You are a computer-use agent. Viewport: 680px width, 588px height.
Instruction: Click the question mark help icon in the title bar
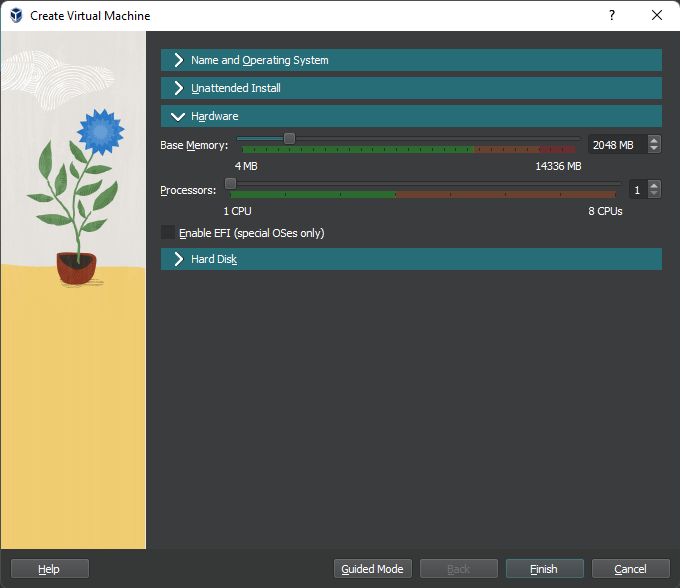click(611, 16)
